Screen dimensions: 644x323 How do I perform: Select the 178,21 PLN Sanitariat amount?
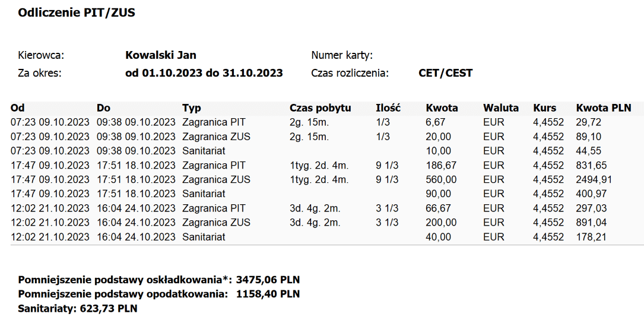pyautogui.click(x=591, y=237)
